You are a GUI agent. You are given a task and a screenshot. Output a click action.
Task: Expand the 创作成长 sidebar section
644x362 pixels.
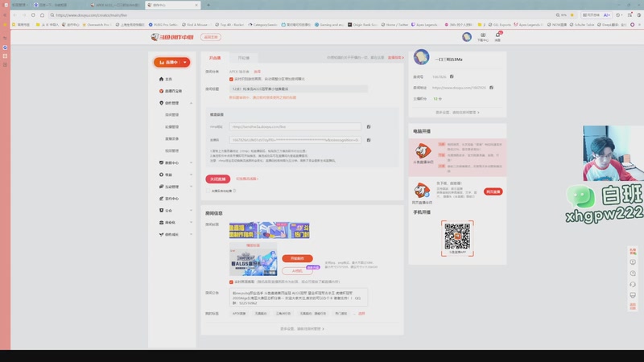(191, 234)
